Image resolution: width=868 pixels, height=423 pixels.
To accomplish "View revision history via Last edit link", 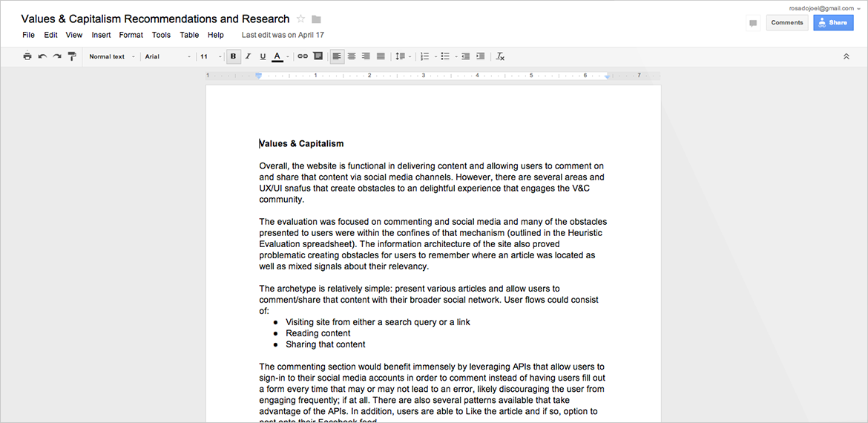I will pos(283,35).
